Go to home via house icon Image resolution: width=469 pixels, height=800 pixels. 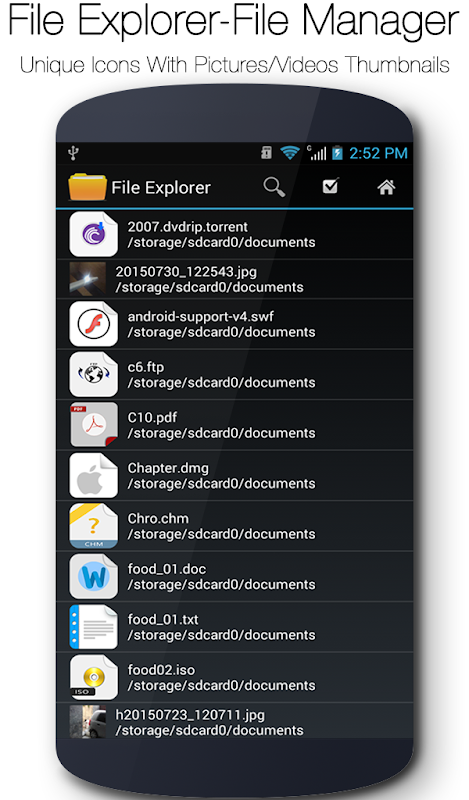[386, 187]
